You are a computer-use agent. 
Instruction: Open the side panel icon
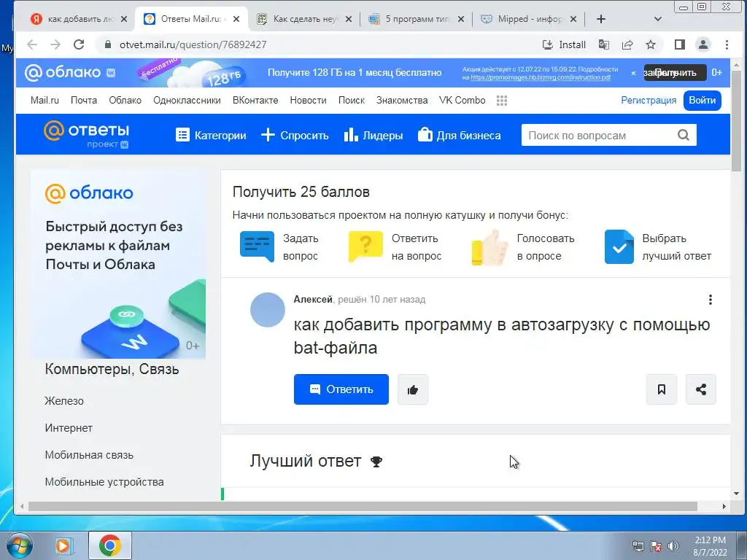click(680, 44)
